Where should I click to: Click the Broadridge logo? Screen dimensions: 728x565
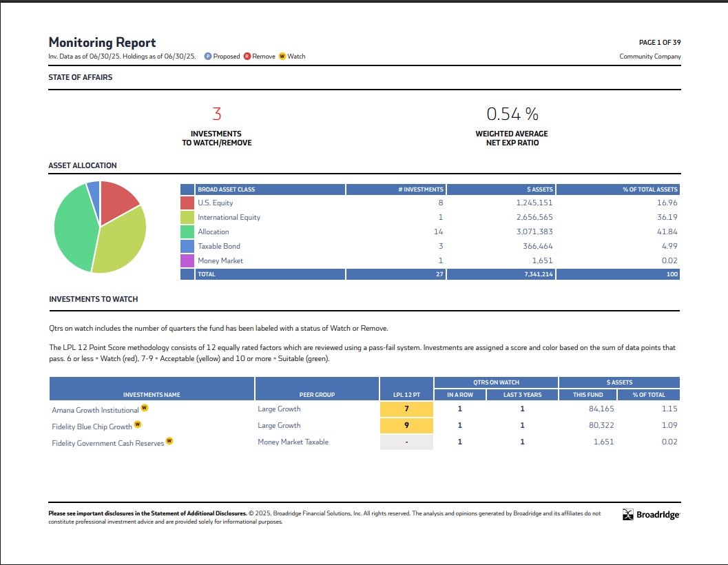click(651, 515)
